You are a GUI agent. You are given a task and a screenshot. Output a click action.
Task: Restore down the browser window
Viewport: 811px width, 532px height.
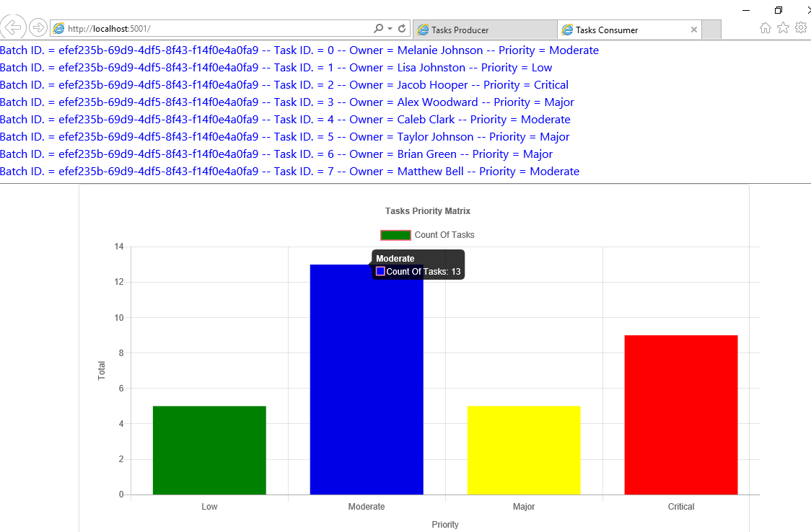point(779,9)
